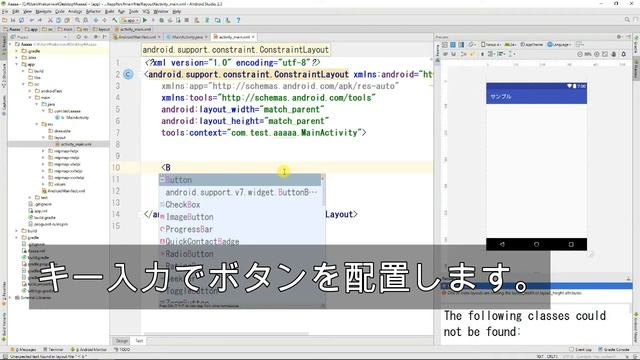The image size is (640, 360).
Task: Click the Sync refresh icon in main toolbar
Action: pyautogui.click(x=21, y=20)
